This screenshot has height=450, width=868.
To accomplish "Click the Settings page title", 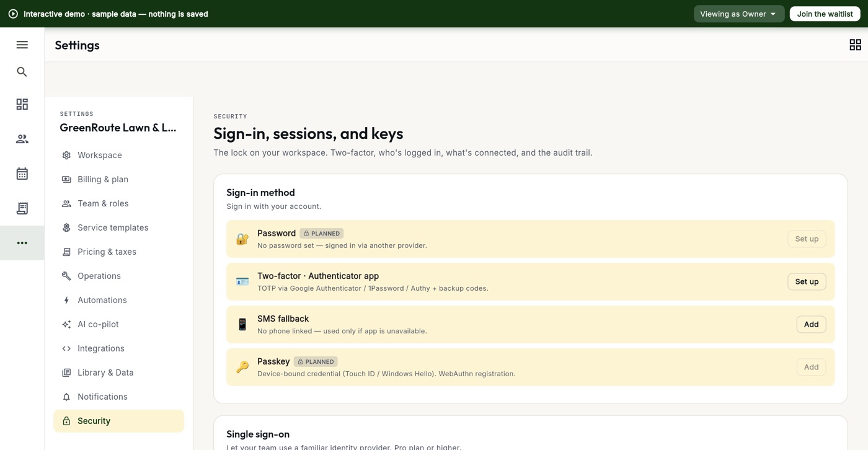I will [77, 45].
